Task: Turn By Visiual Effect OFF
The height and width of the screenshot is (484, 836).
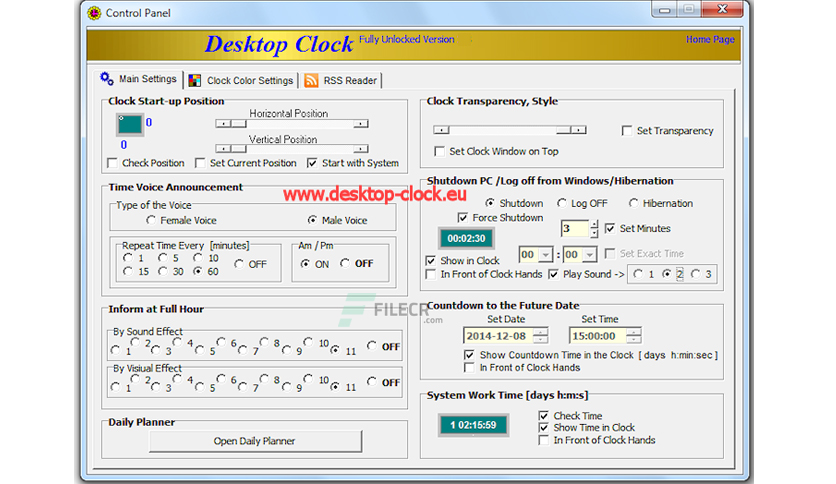Action: (372, 382)
